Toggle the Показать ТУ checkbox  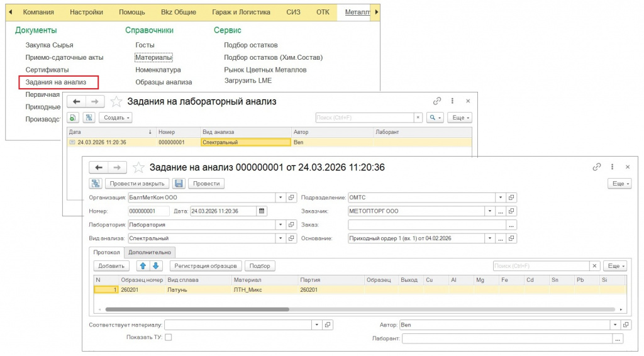(168, 337)
